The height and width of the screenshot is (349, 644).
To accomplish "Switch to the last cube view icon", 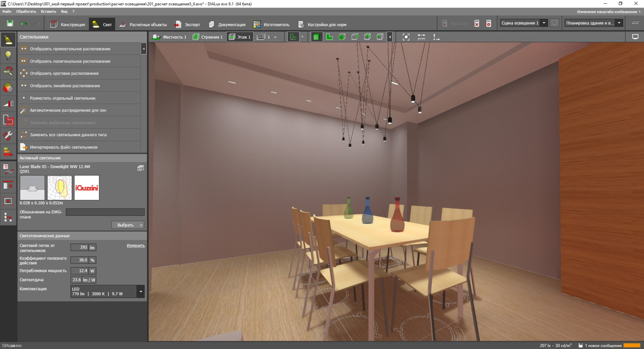I will point(380,37).
